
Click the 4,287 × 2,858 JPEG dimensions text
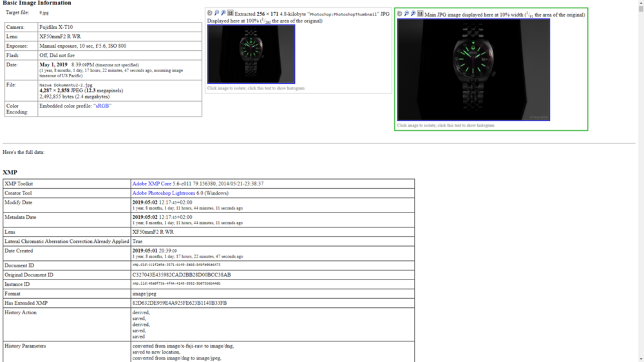point(61,91)
